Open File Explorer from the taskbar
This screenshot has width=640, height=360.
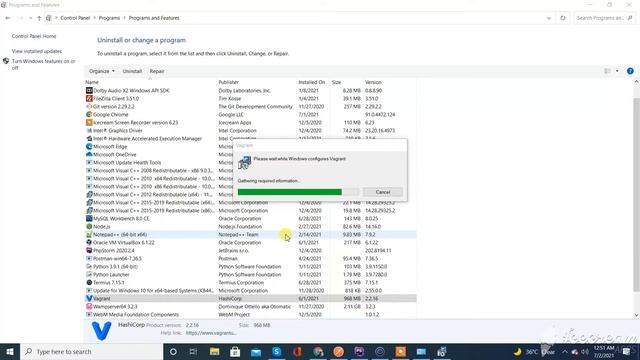click(x=215, y=351)
